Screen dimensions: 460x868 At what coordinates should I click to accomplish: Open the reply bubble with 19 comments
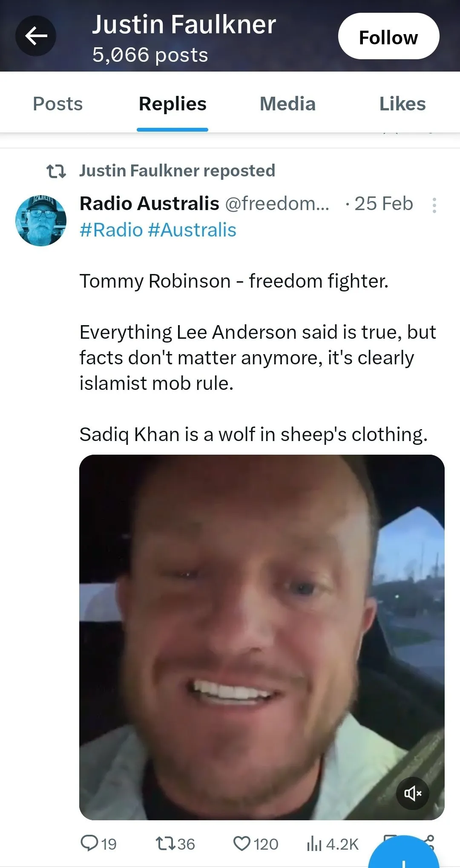click(99, 844)
